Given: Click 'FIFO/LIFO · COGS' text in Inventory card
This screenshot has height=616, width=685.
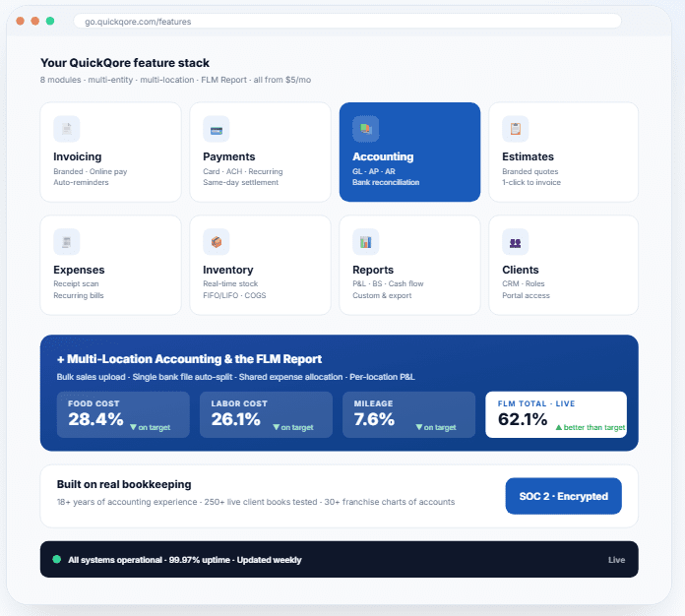Looking at the screenshot, I should (x=234, y=295).
